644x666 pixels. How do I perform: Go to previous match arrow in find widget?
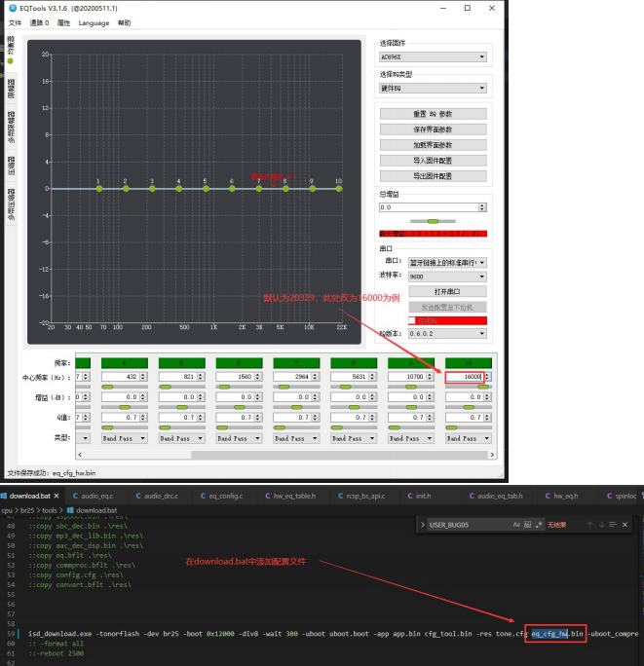[x=590, y=525]
